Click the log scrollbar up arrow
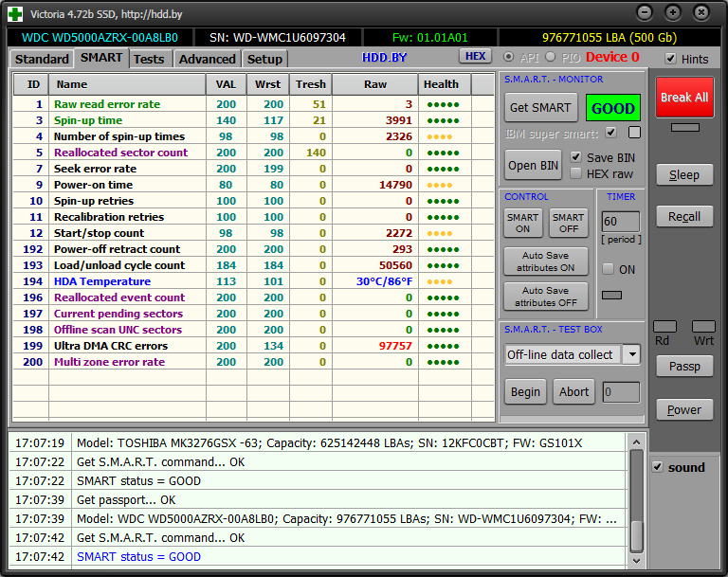The image size is (728, 577). pos(637,442)
